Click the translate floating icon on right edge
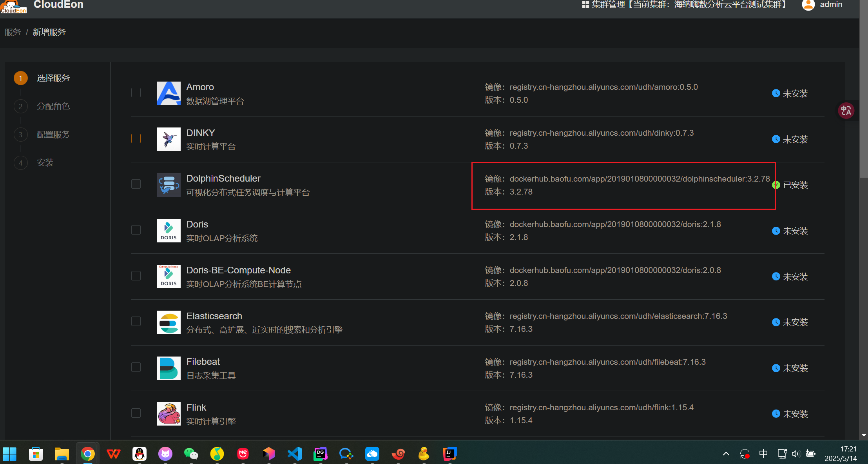This screenshot has height=464, width=868. pyautogui.click(x=846, y=111)
